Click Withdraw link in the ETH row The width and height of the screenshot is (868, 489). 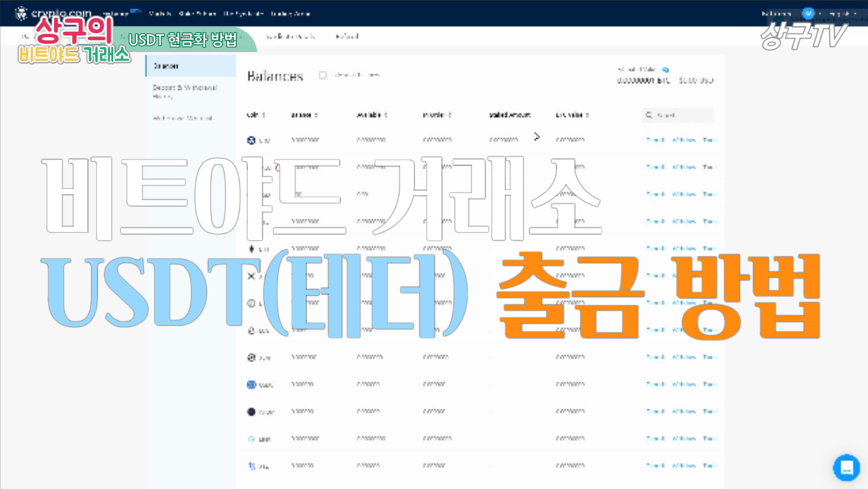pos(684,249)
